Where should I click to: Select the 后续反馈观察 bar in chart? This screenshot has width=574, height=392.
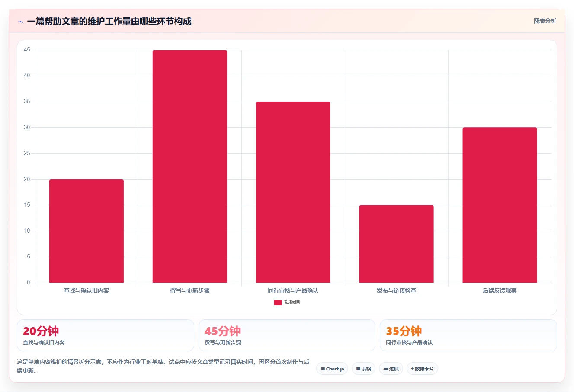coord(500,205)
